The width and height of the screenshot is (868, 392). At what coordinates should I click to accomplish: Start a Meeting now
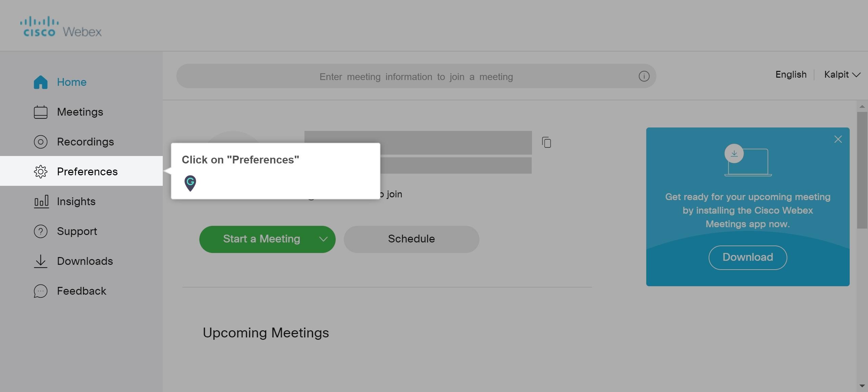tap(261, 239)
